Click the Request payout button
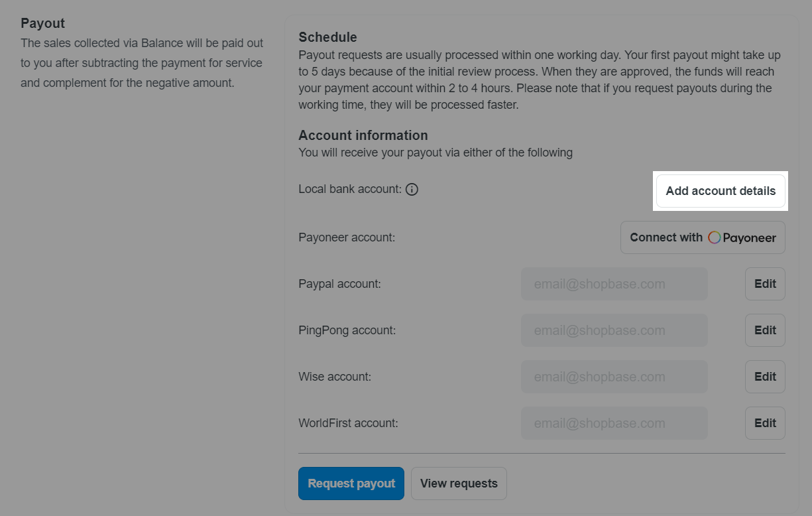Screen dimensions: 812x516 click(351, 484)
